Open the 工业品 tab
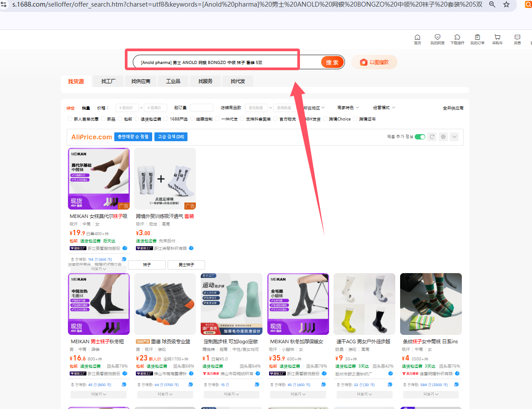Viewport: 532px width, 409px height. 173,81
